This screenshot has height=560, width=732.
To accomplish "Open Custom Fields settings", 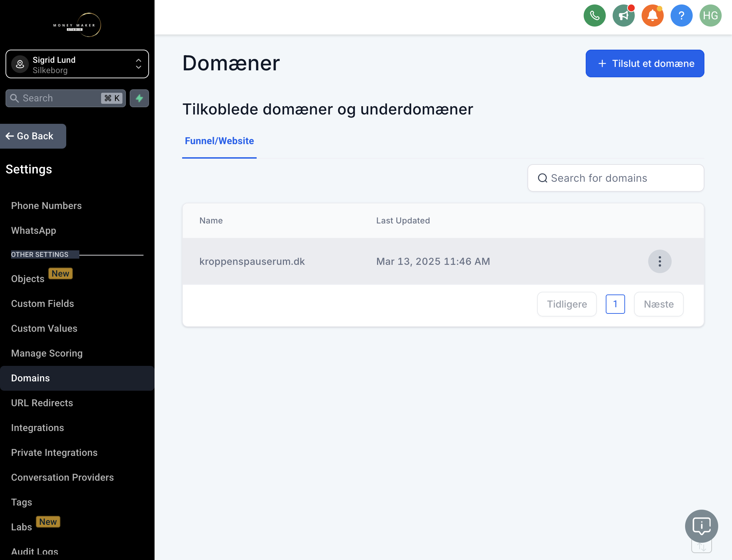I will (42, 304).
